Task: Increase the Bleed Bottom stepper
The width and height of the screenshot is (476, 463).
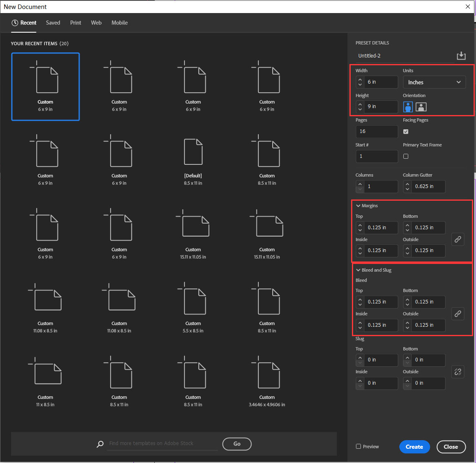Action: point(407,299)
